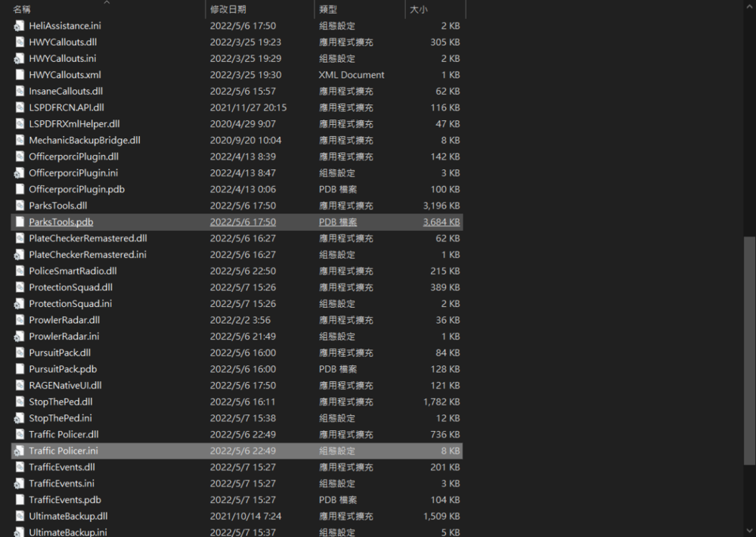Click the OfficerporciPlugin.ini configuration file icon
Screen dimensions: 756x537
click(18, 172)
